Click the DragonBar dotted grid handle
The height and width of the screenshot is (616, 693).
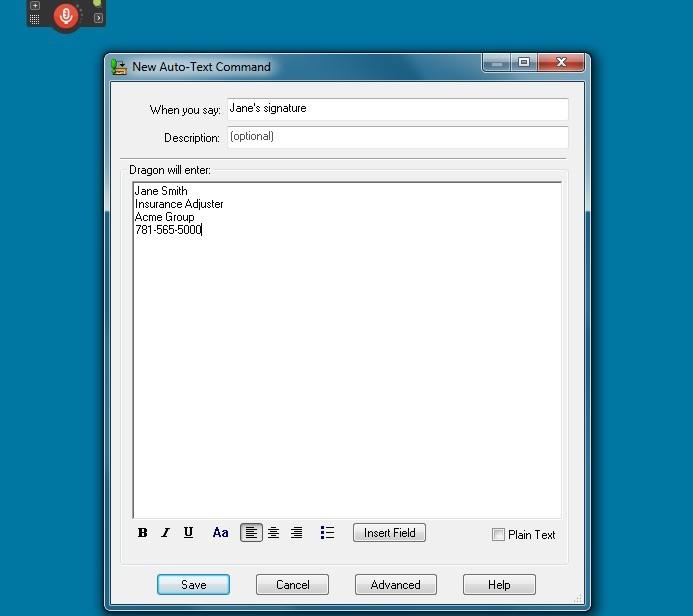34,19
